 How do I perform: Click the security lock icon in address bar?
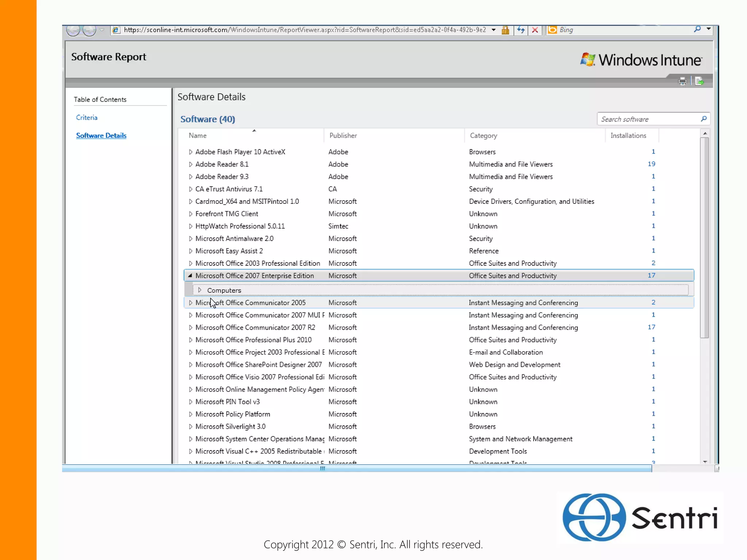(505, 30)
